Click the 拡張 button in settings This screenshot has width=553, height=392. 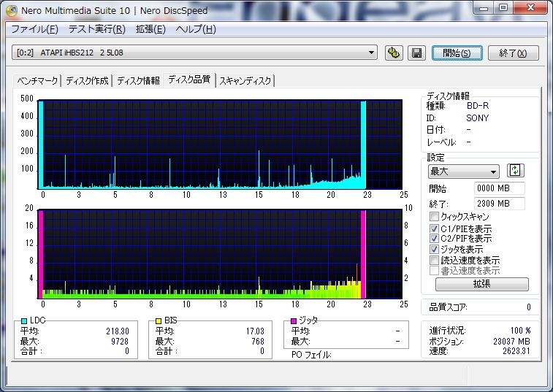tap(481, 284)
